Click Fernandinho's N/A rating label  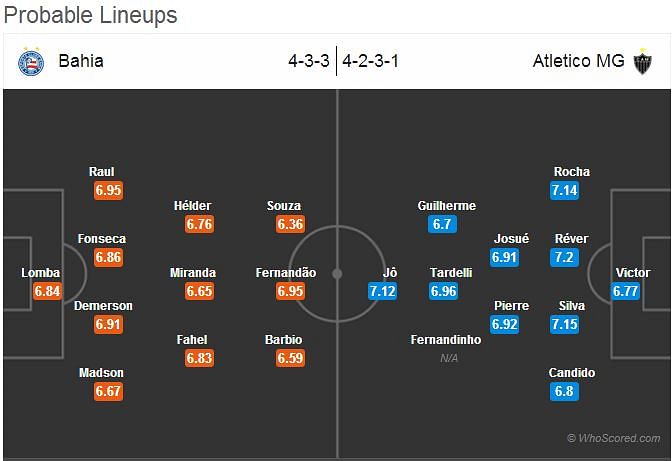click(449, 358)
